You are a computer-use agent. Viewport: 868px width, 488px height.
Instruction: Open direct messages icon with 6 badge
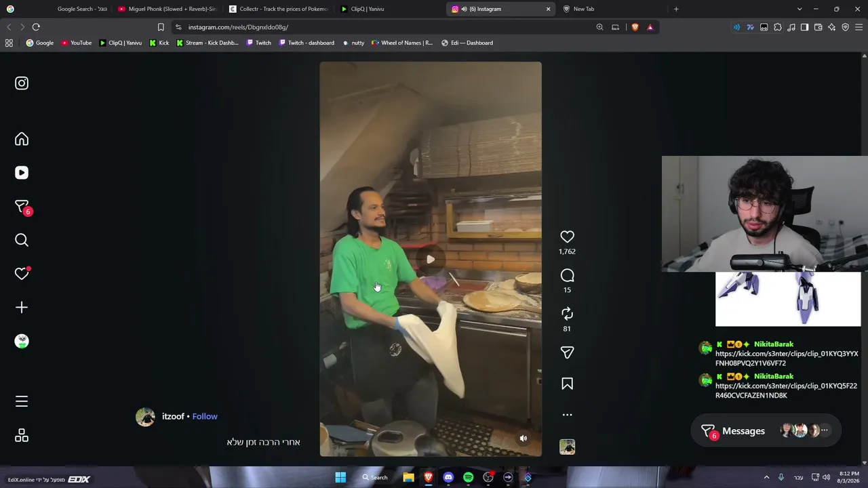22,207
